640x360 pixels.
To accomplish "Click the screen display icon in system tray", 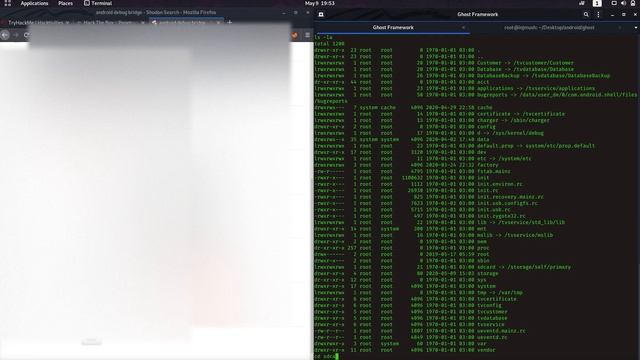I will click(613, 3).
